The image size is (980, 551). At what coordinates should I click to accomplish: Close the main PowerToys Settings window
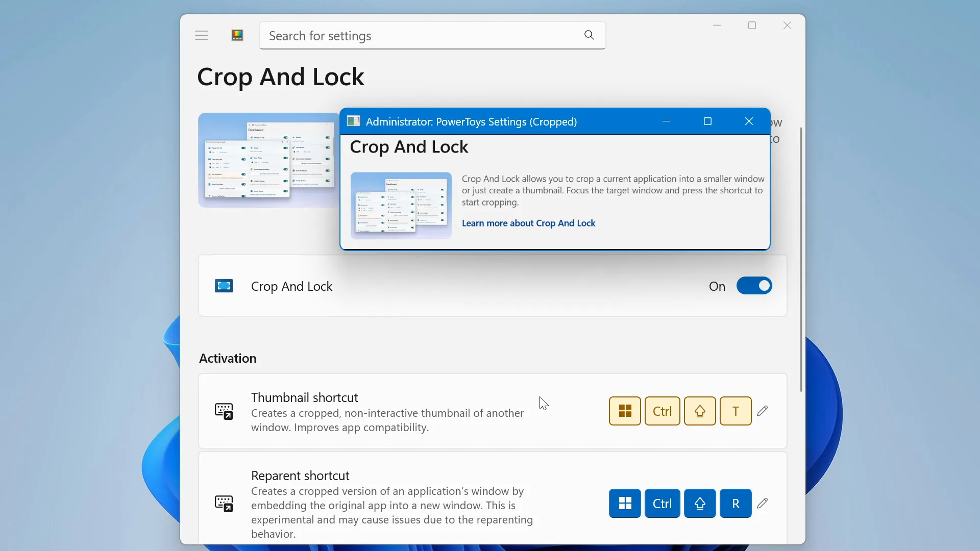point(787,26)
